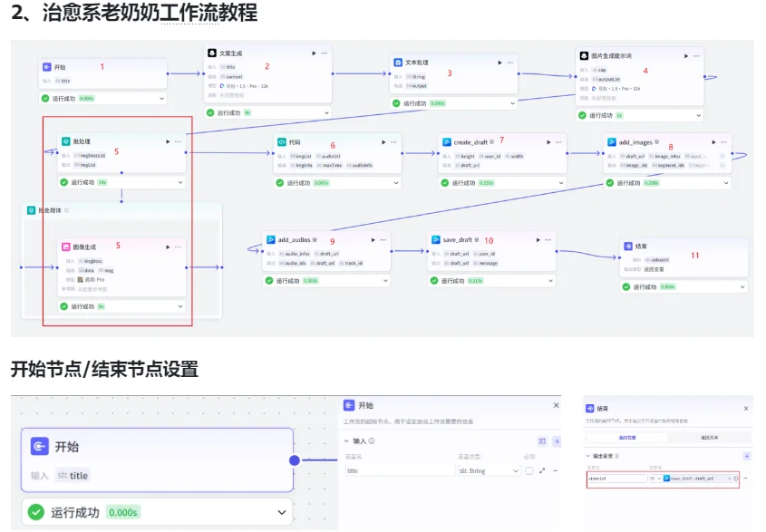This screenshot has height=532, width=766.
Task: Expand 运行成功 result under save_draft node
Action: tap(550, 280)
